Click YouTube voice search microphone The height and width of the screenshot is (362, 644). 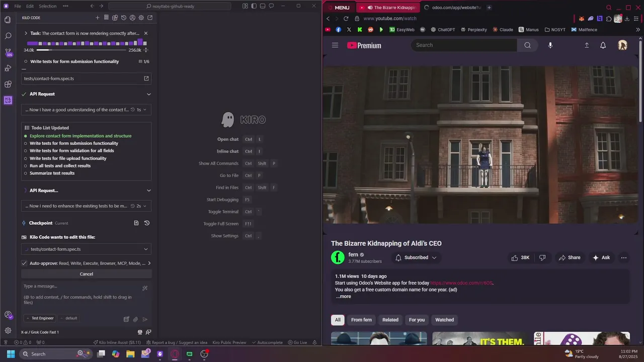550,45
